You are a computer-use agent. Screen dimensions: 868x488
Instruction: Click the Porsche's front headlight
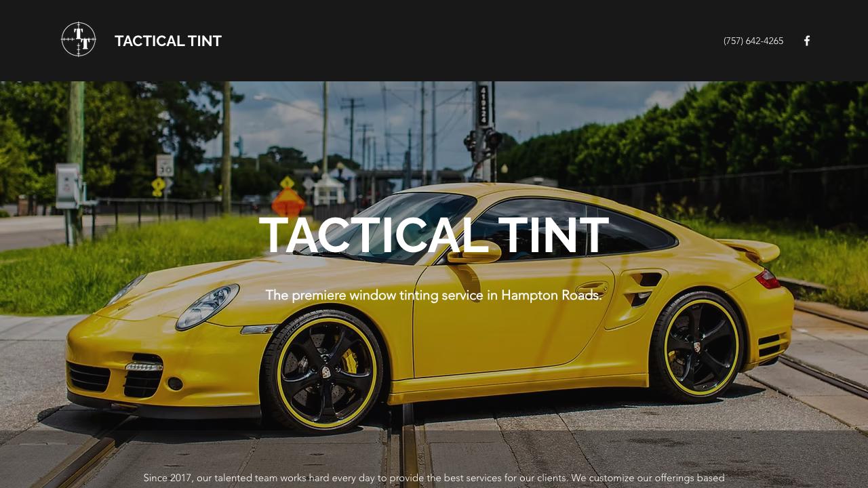(x=207, y=307)
